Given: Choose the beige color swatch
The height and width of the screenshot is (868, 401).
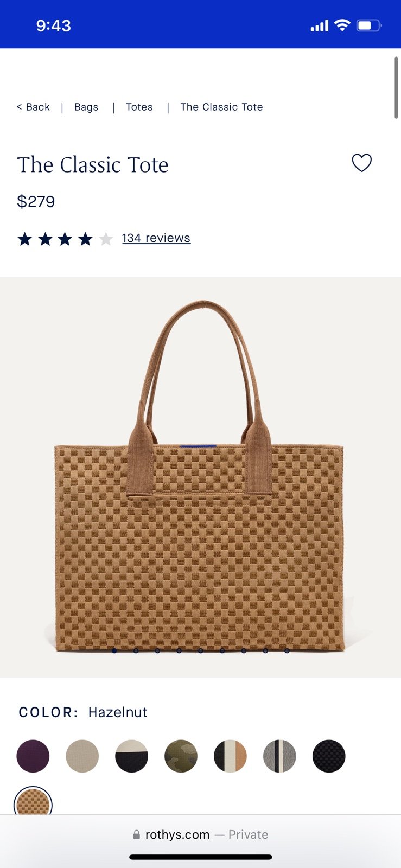Looking at the screenshot, I should click(x=82, y=756).
